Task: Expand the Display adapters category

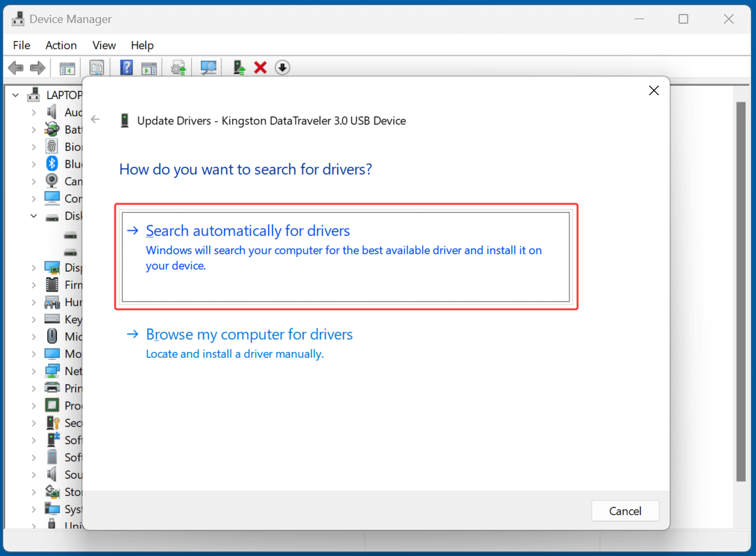Action: (34, 267)
